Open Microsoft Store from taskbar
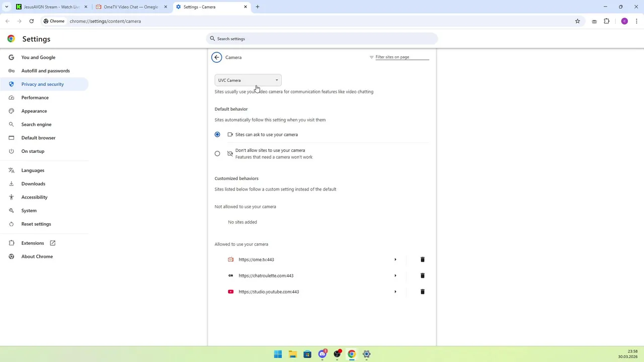 [307, 354]
